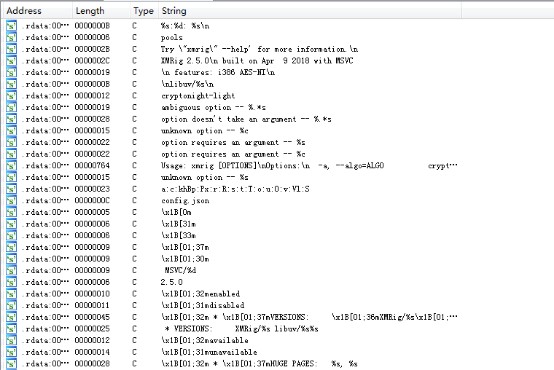The width and height of the screenshot is (554, 370).
Task: Select the .rdata address of 'MSVC/%d' row
Action: 45,271
